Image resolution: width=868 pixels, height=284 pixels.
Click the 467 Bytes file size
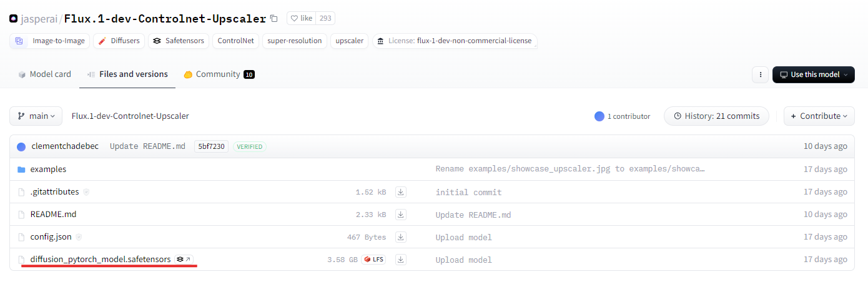(367, 237)
